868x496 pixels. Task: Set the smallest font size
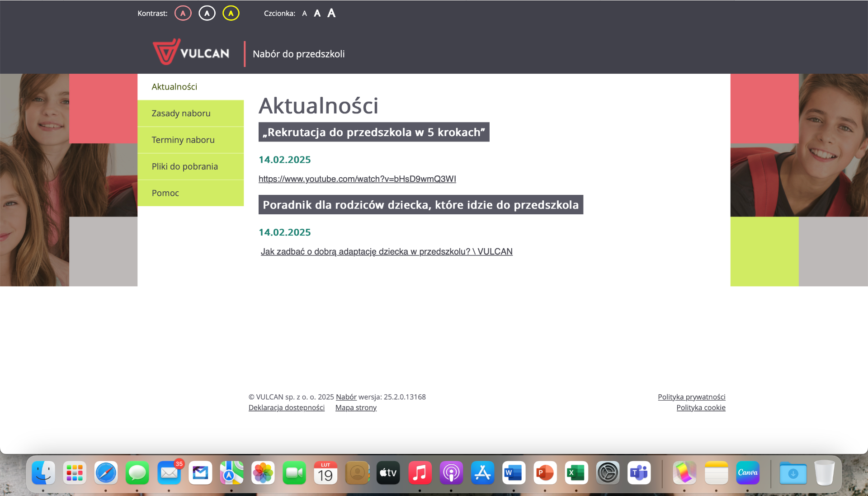coord(304,14)
